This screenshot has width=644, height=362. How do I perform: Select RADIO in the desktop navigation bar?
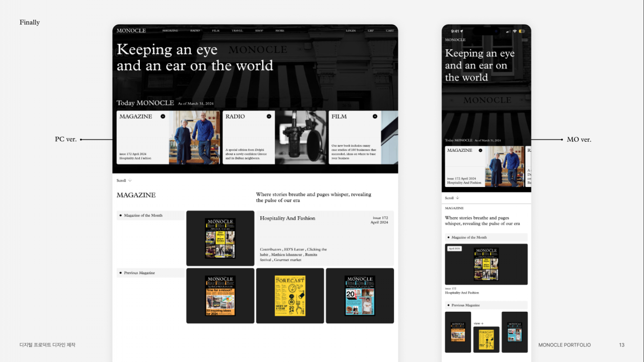click(195, 31)
